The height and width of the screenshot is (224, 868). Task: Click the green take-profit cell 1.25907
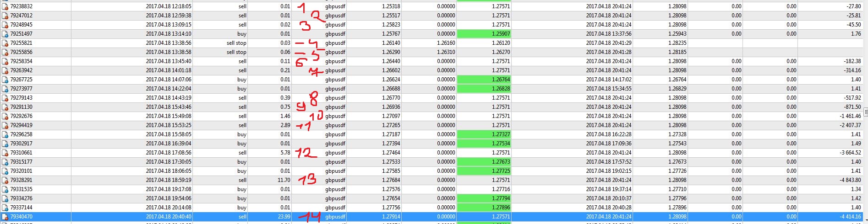coord(484,34)
